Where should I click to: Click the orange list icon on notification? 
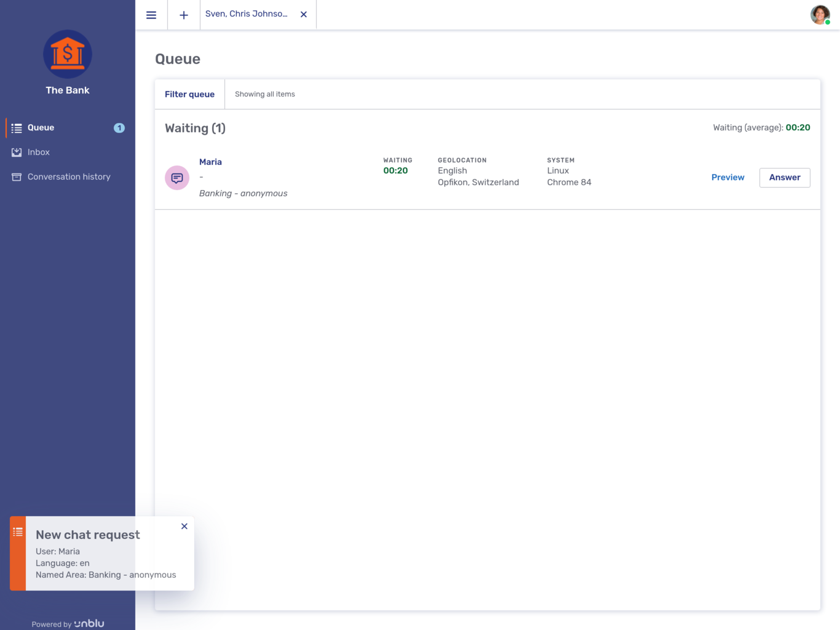pyautogui.click(x=18, y=532)
